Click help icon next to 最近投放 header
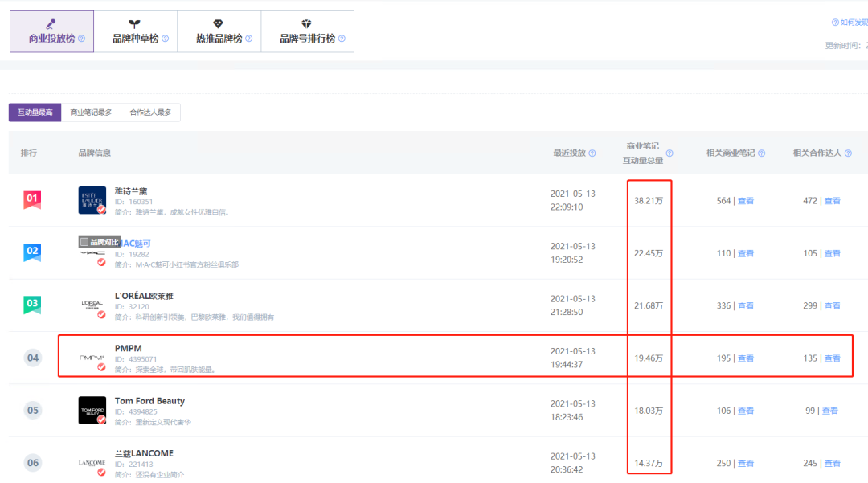868x483 pixels. click(592, 153)
